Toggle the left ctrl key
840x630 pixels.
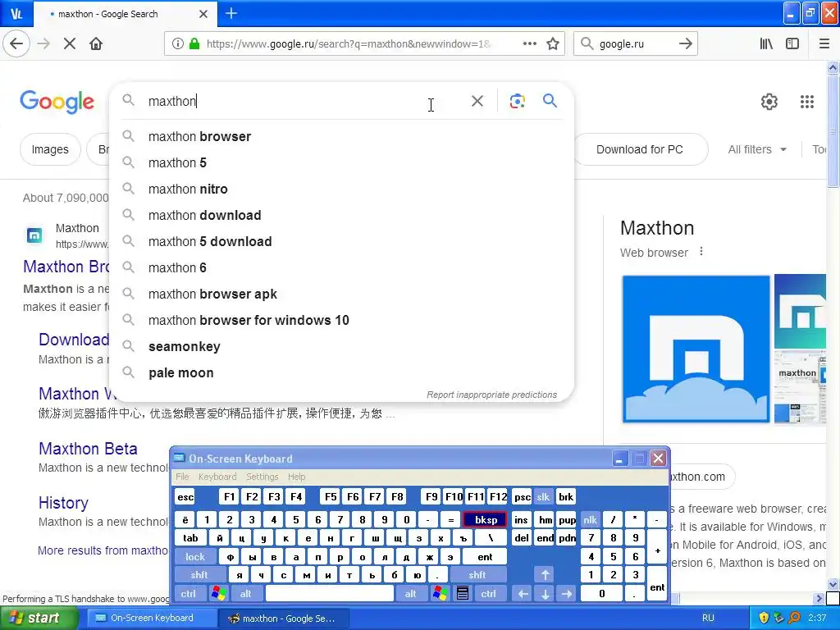(x=188, y=594)
